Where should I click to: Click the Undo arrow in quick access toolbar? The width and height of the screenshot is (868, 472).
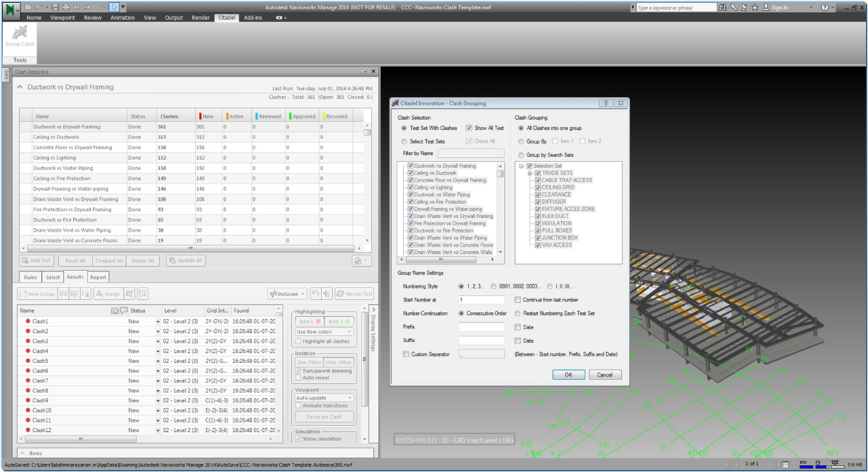pyautogui.click(x=77, y=7)
